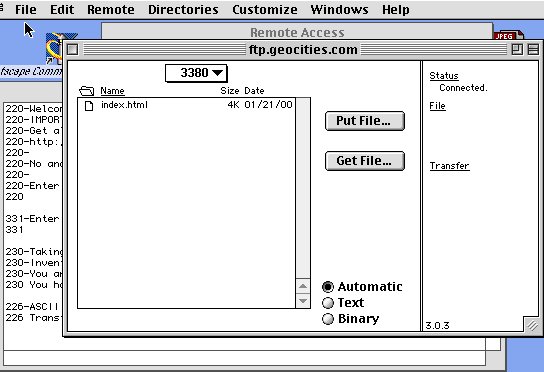The height and width of the screenshot is (372, 544).
Task: Click the 220-Welcom line in log window
Action: tap(34, 109)
